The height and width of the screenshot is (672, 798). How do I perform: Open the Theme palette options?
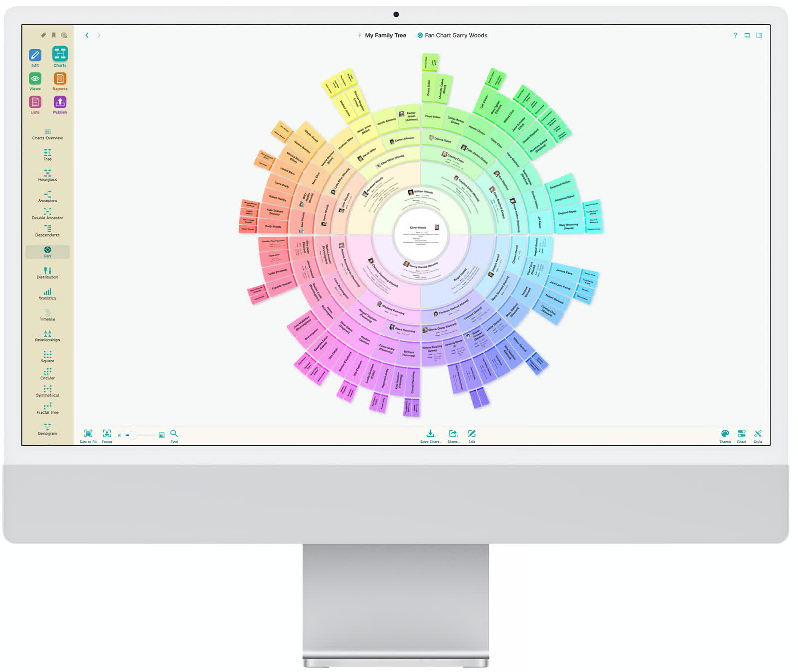pyautogui.click(x=725, y=436)
